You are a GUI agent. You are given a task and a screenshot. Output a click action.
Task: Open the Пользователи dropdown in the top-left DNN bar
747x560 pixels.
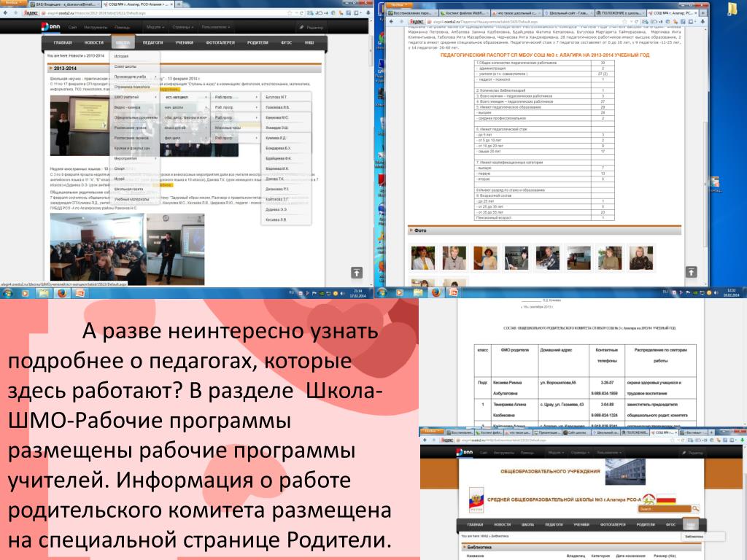(x=215, y=27)
